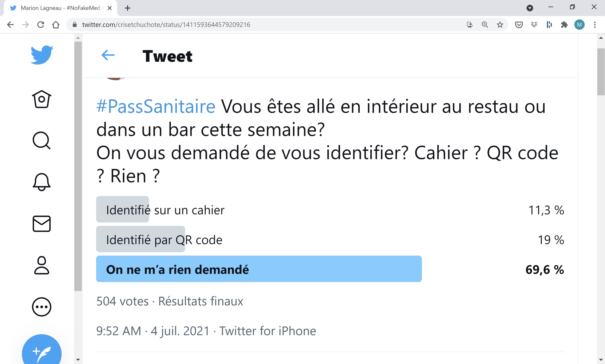Open a new browser tab
605x364 pixels.
click(127, 8)
